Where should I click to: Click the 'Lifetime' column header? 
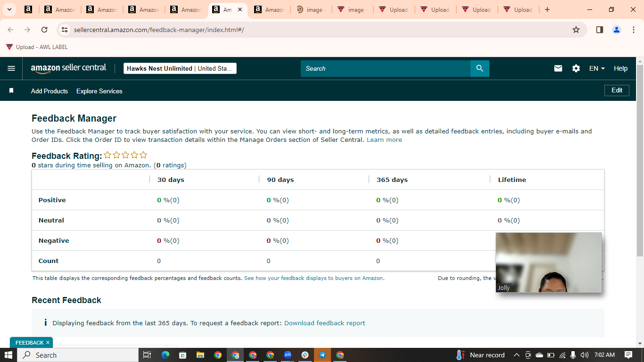(512, 180)
